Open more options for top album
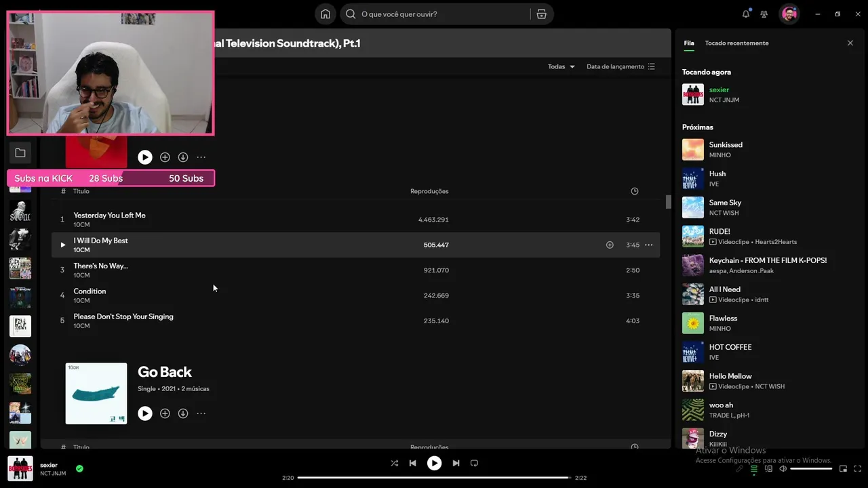 click(201, 157)
